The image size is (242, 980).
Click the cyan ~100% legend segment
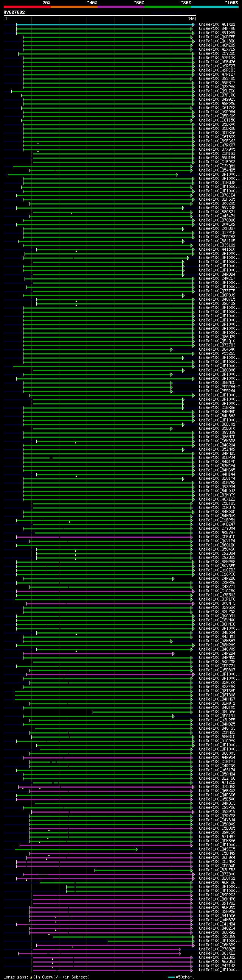215,7
